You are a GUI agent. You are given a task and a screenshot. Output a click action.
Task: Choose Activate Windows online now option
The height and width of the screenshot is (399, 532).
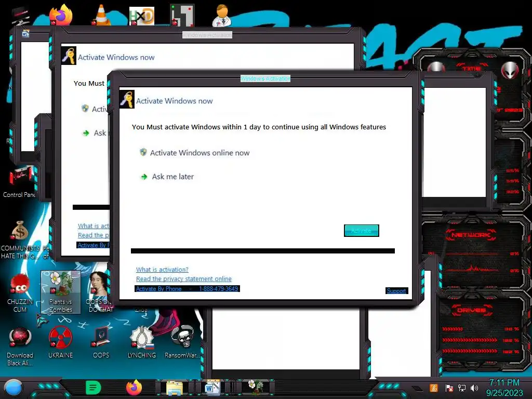coord(195,153)
